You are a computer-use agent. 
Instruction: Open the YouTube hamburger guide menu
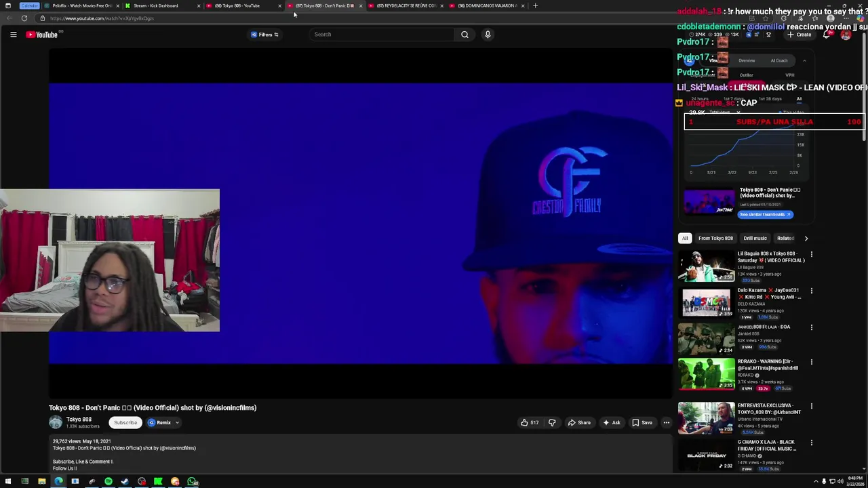(13, 35)
